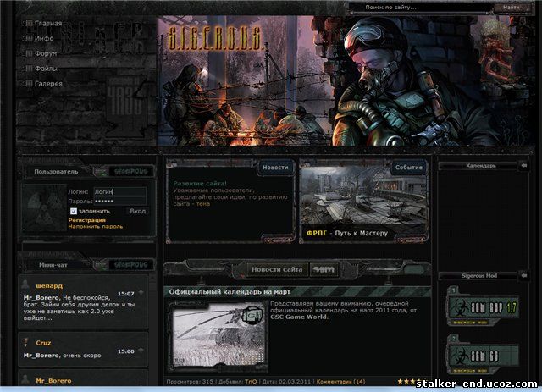The height and width of the screenshot is (392, 542).
Task: Open the Официальный календарь на март article
Action: point(230,292)
